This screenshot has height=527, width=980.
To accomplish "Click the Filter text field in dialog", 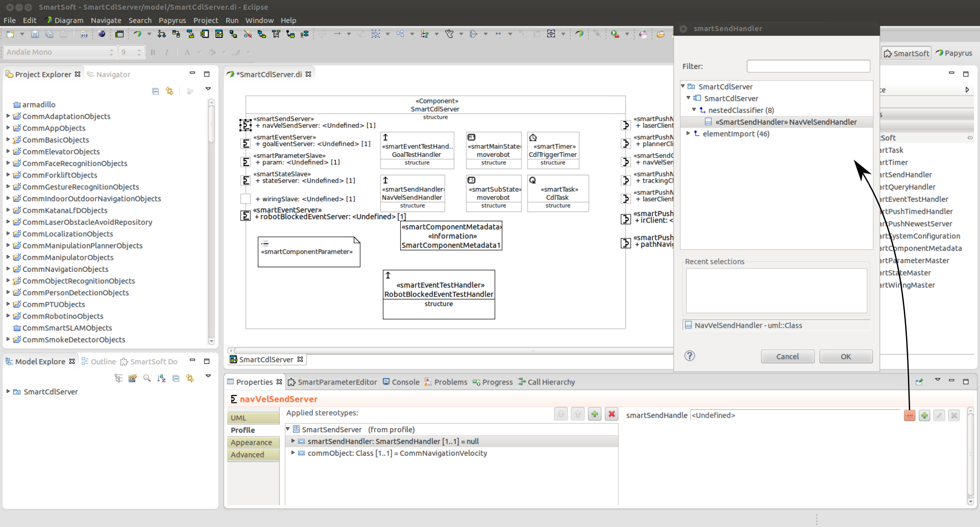I will pos(809,66).
